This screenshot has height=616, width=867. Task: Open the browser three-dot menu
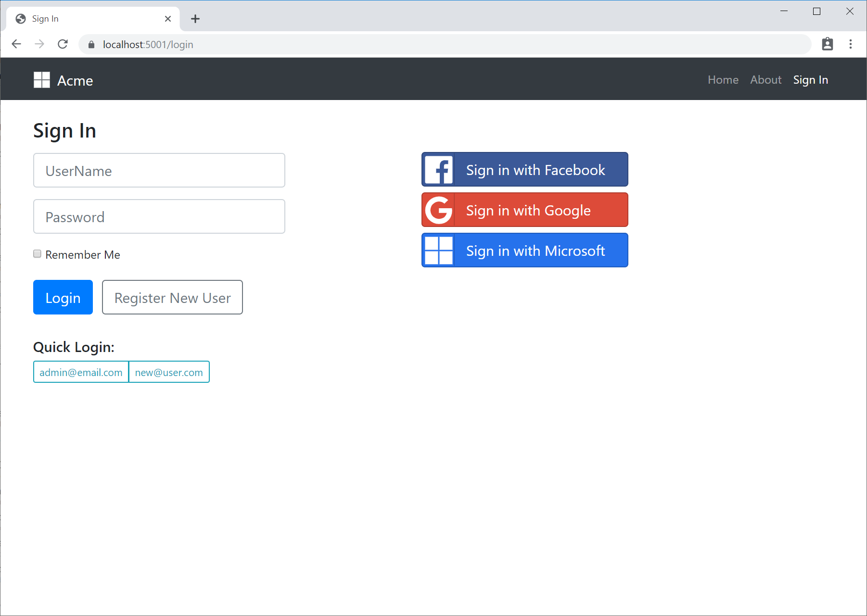[x=851, y=44]
